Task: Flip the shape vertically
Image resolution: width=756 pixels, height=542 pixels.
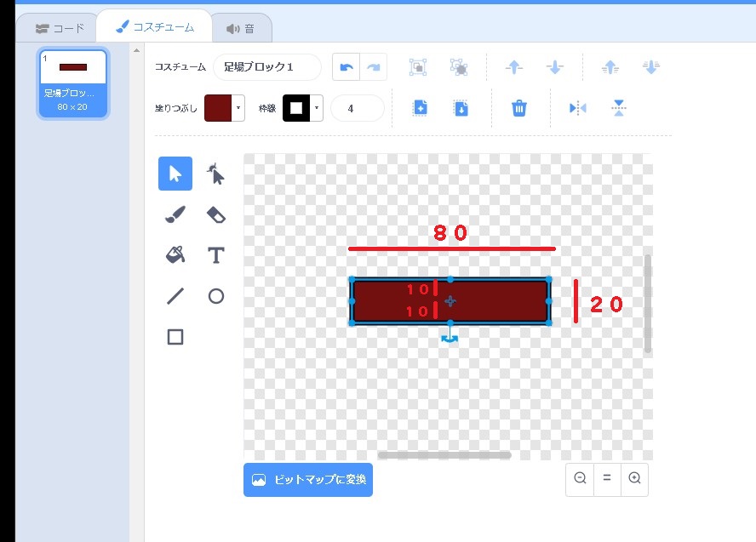Action: click(x=619, y=108)
